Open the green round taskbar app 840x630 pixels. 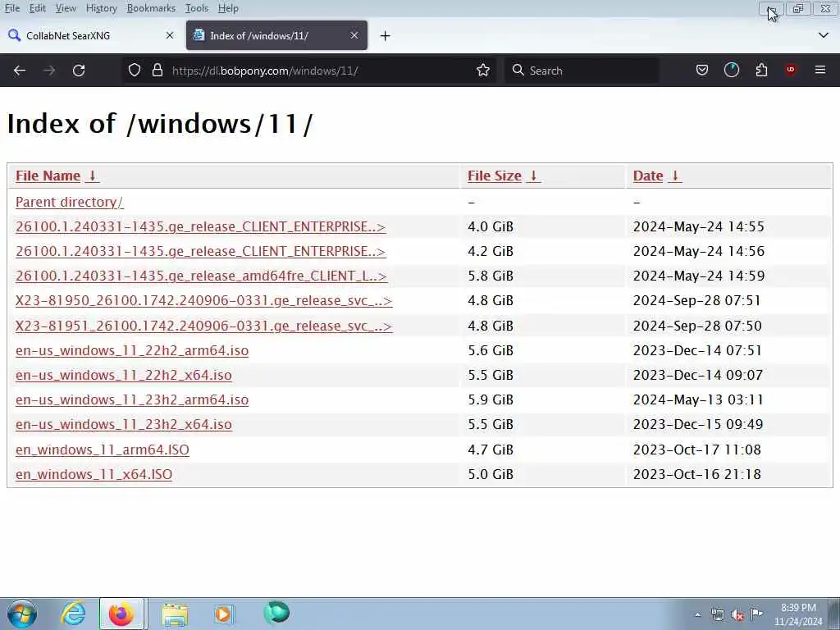click(x=276, y=613)
